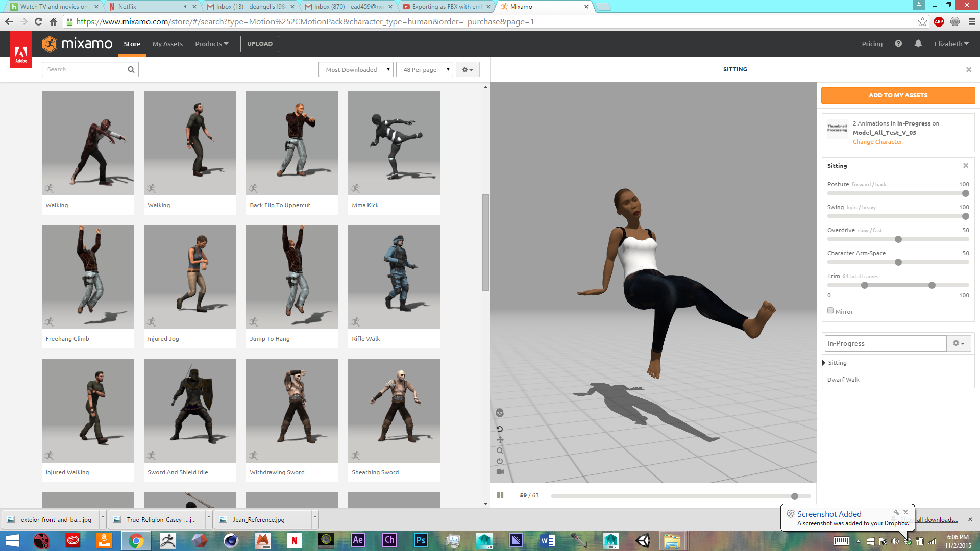Image resolution: width=980 pixels, height=551 pixels.
Task: Reload the page with Chrome refresh button
Action: (38, 21)
